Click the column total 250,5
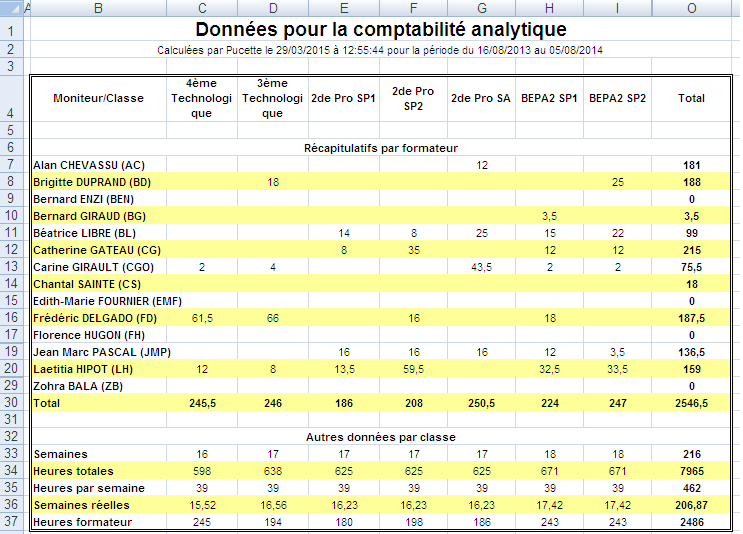Image resolution: width=743 pixels, height=534 pixels. pos(481,403)
